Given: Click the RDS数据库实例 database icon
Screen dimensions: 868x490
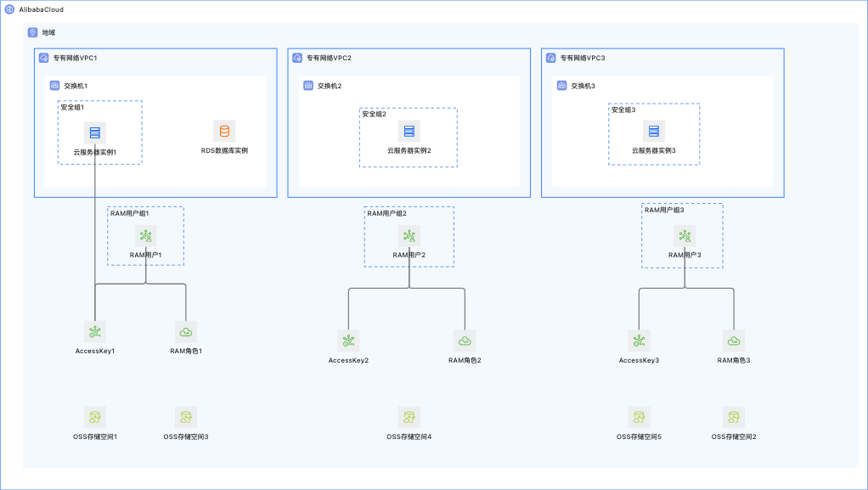Looking at the screenshot, I should point(224,132).
